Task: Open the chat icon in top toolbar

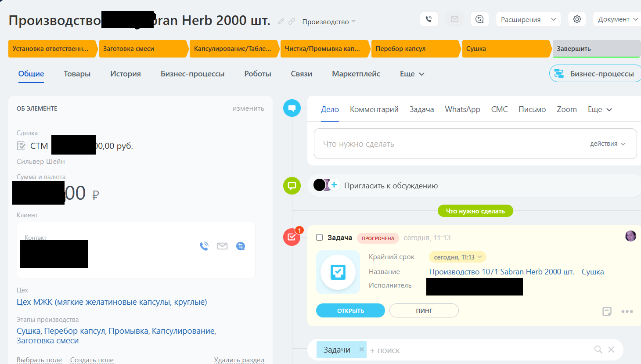Action: point(479,19)
